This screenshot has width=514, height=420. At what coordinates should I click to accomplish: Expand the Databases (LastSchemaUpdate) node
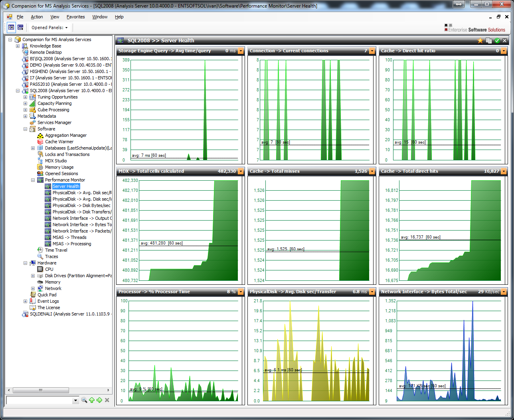coord(33,148)
